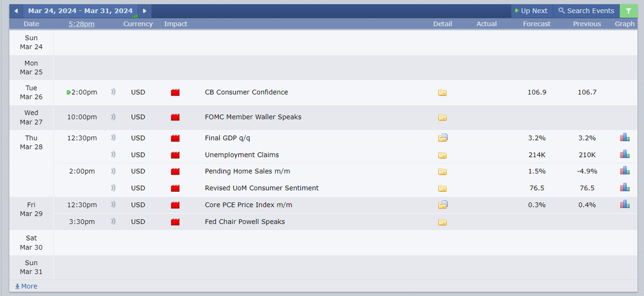Expand More events at bottom

click(26, 286)
